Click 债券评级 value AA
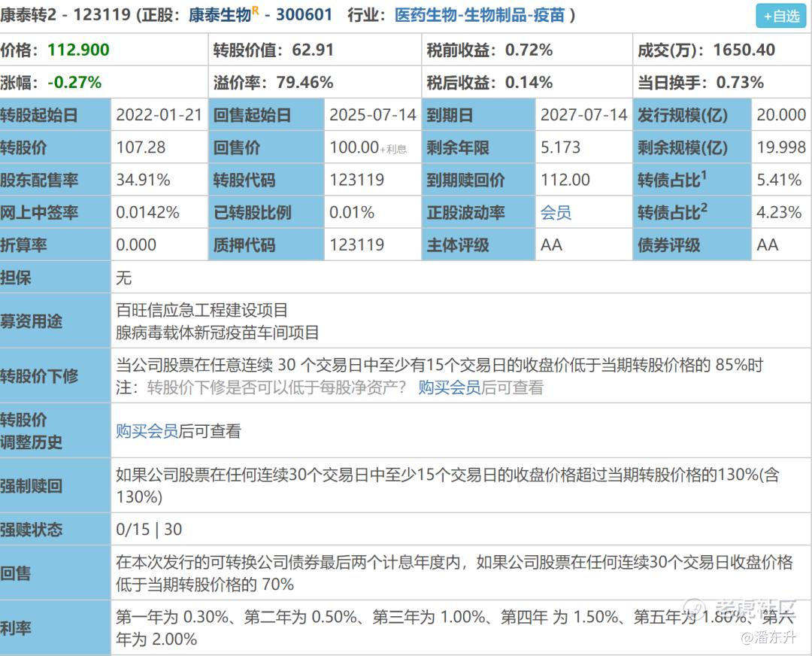Viewport: 812px width, 656px height. point(768,244)
